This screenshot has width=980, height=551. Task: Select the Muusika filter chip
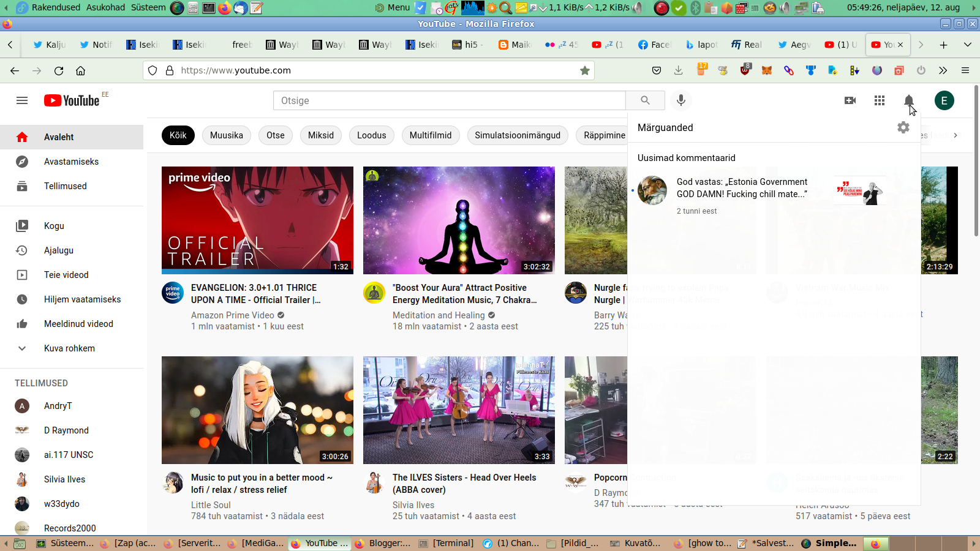226,135
